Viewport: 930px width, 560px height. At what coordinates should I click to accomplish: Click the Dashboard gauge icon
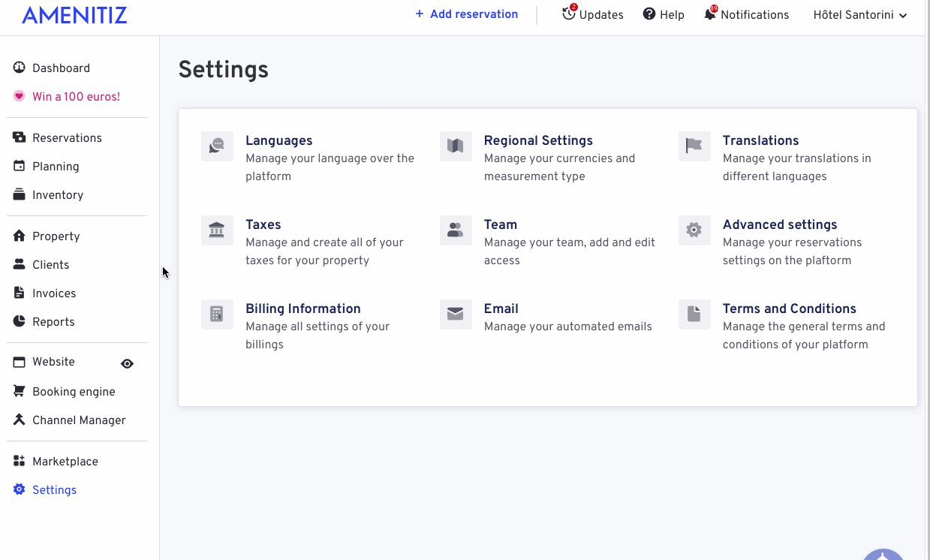point(20,68)
